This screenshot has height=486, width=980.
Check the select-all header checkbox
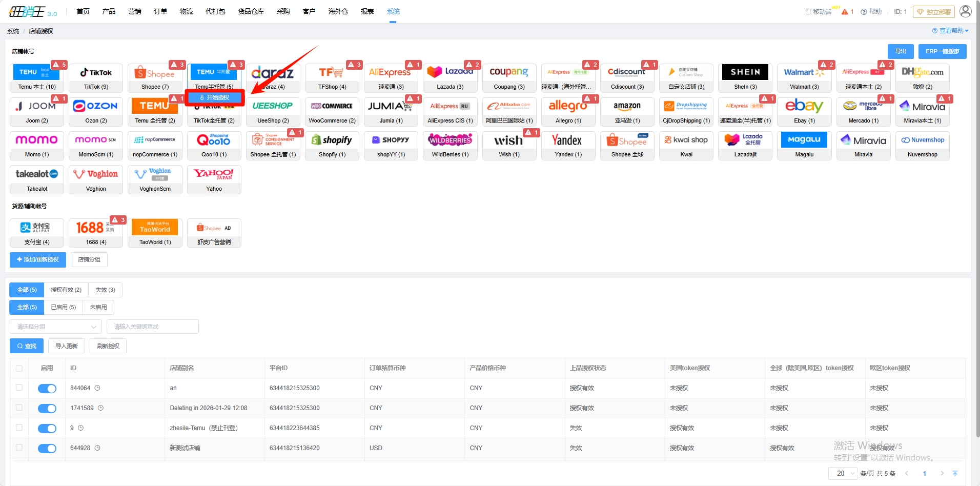click(19, 368)
